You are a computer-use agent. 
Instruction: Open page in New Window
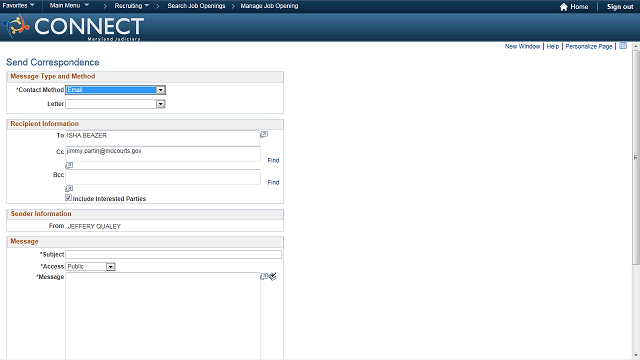tap(522, 47)
